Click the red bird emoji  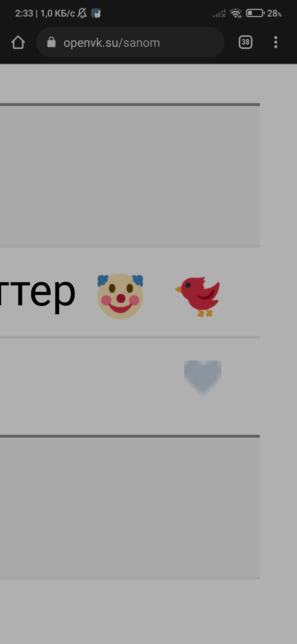click(x=198, y=297)
